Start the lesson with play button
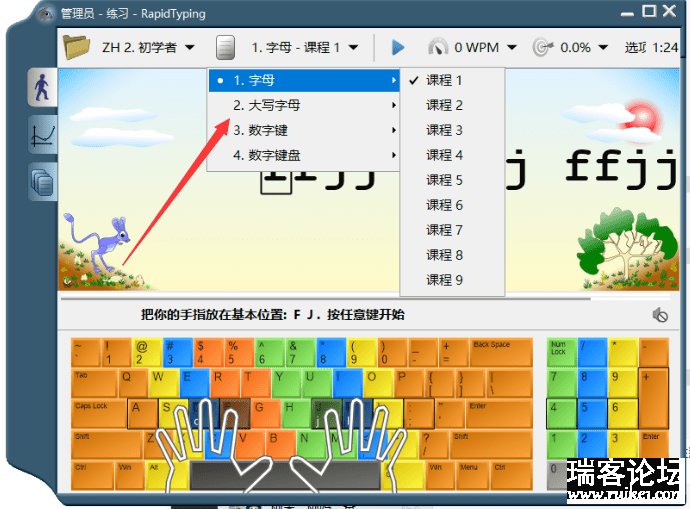 tap(398, 47)
